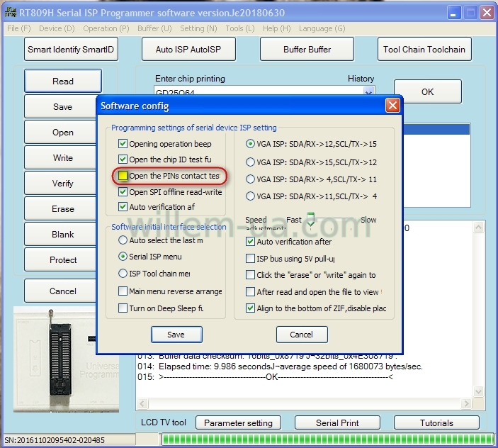
Task: Open the Tools (L) menu
Action: click(240, 28)
